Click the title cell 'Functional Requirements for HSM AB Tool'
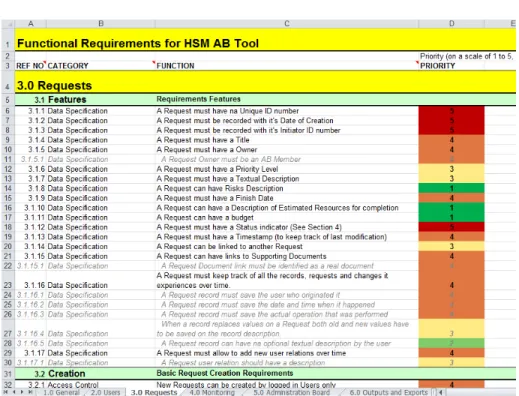Image resolution: width=519 pixels, height=396 pixels. click(138, 43)
